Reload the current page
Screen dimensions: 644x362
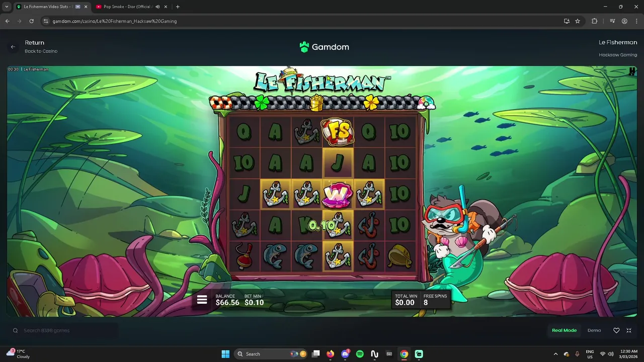pos(31,21)
